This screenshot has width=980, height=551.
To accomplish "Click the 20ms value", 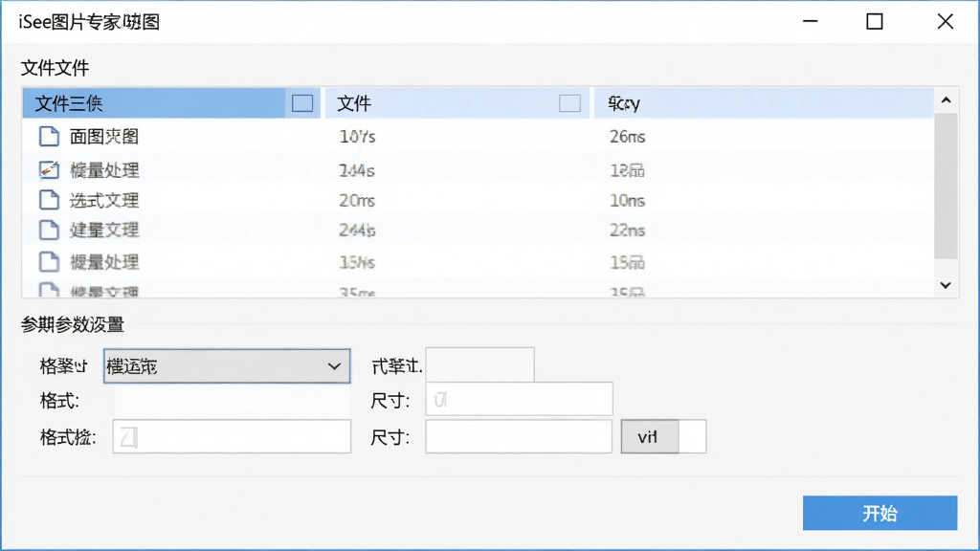I will [357, 201].
